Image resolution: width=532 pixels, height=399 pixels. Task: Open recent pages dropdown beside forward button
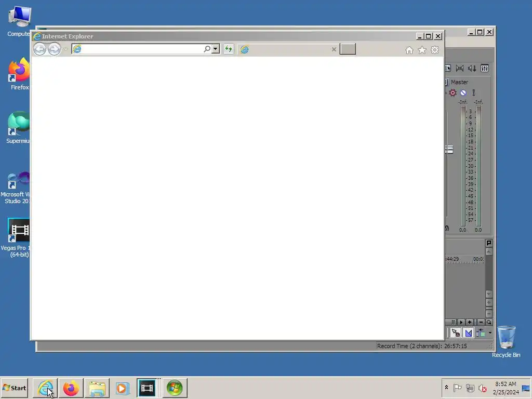click(x=65, y=49)
